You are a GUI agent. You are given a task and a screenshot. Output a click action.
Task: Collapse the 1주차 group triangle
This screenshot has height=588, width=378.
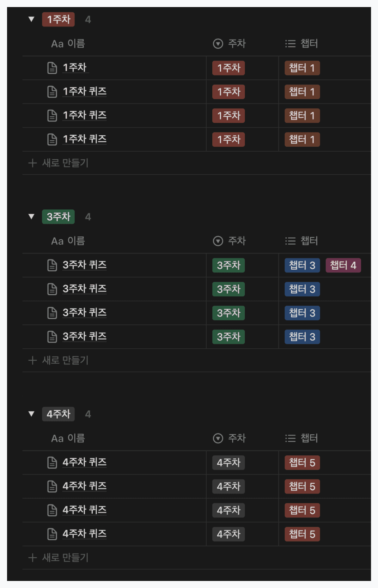click(31, 19)
